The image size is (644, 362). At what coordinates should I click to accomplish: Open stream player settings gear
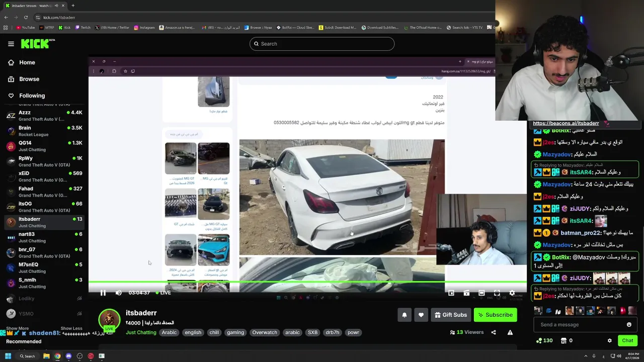(x=512, y=293)
